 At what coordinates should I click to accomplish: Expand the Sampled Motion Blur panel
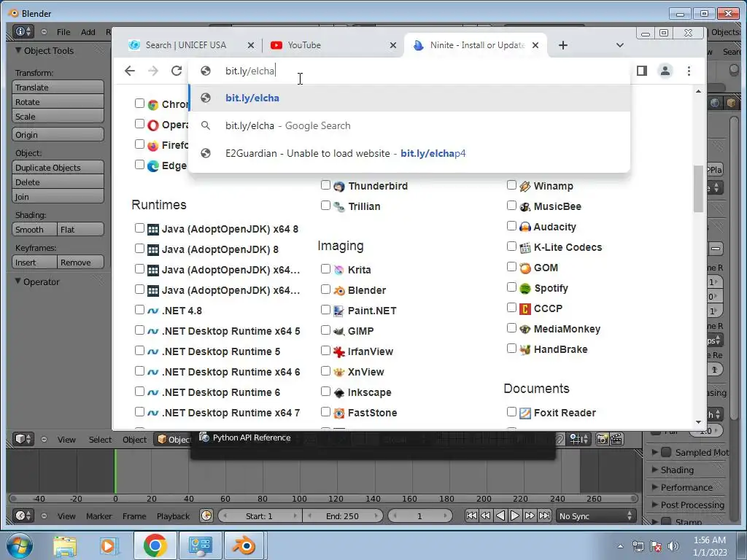(x=654, y=452)
